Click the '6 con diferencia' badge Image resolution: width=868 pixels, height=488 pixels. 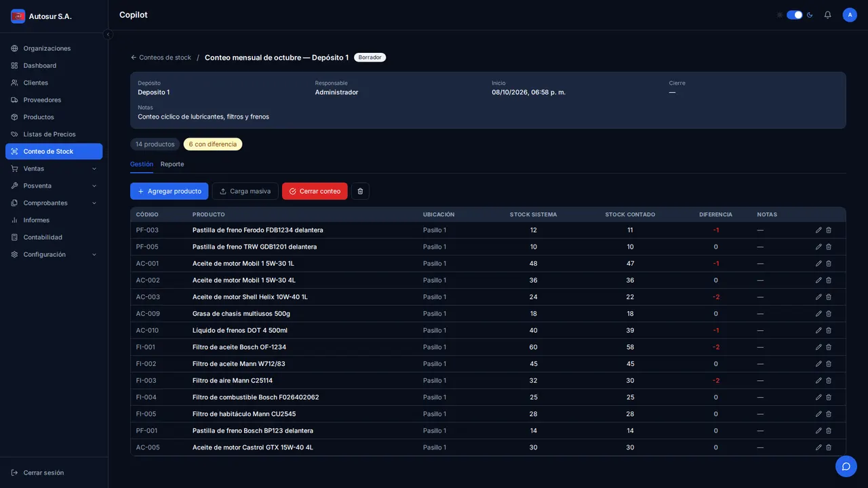213,144
